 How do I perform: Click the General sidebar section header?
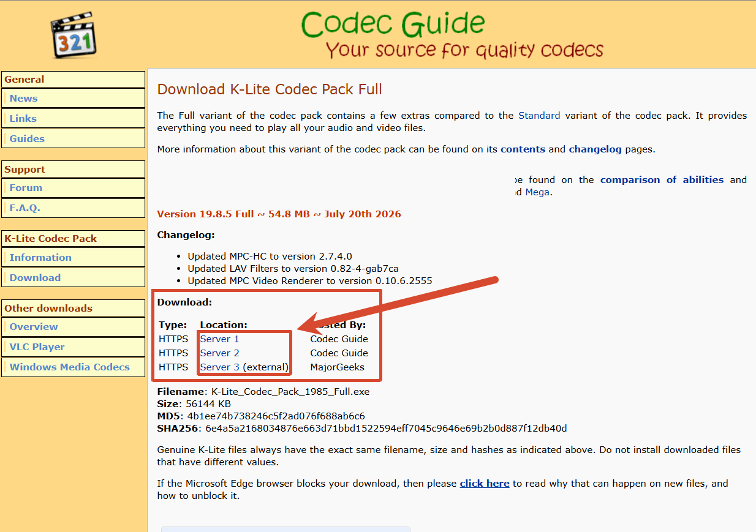click(x=73, y=79)
